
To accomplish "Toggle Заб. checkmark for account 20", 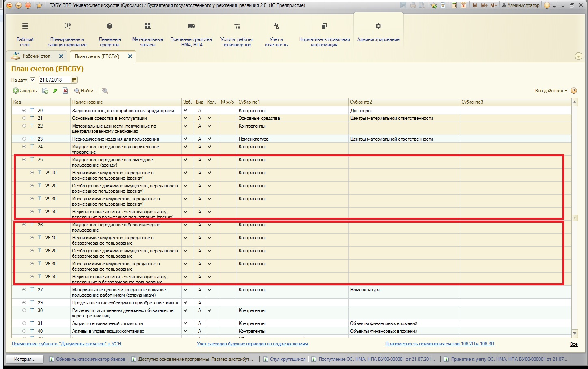I will [x=186, y=110].
